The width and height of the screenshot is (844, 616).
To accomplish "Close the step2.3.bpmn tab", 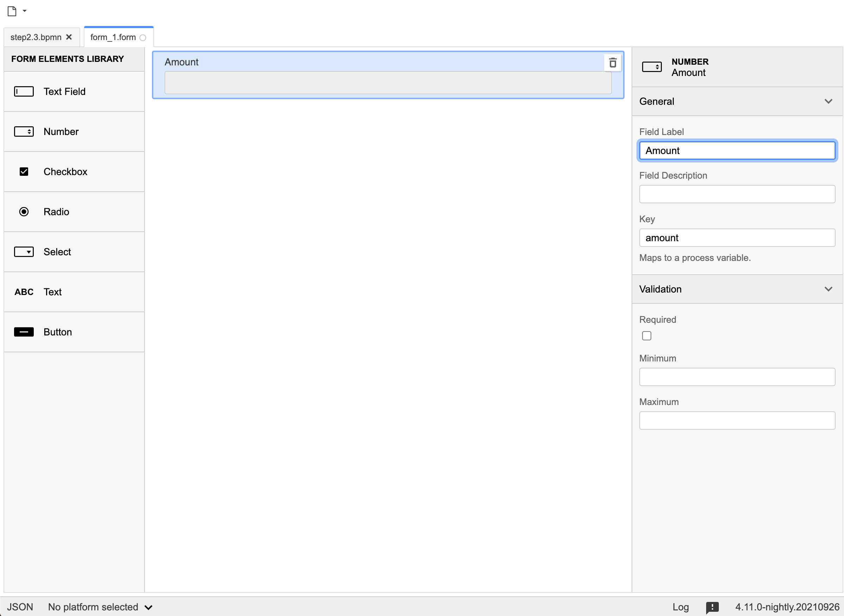I will point(69,37).
